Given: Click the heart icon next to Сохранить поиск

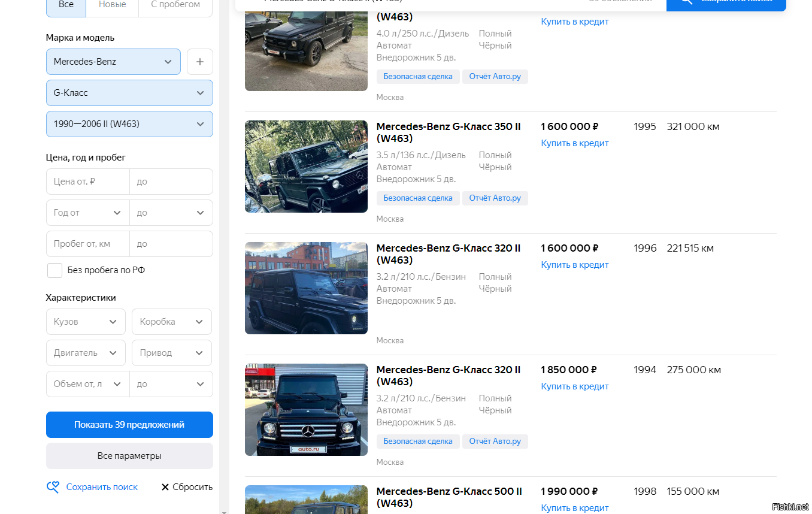Looking at the screenshot, I should [53, 487].
